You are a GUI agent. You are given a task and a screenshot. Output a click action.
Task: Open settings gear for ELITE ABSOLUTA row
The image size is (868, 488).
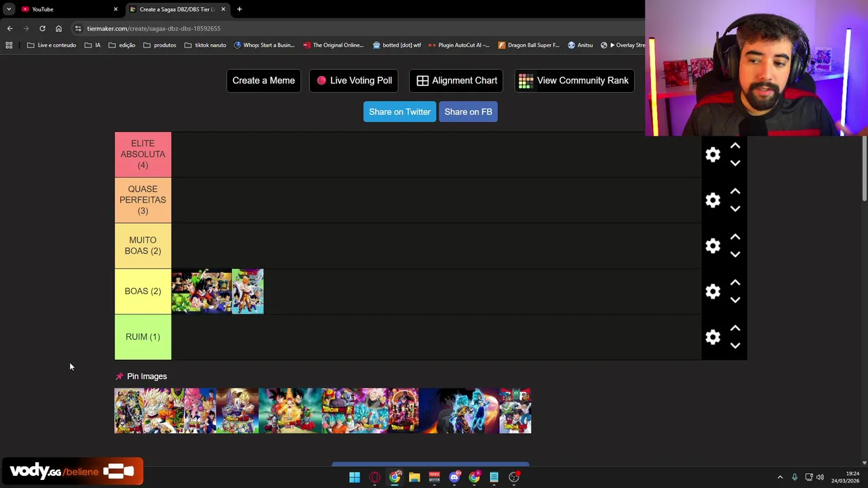(x=713, y=155)
